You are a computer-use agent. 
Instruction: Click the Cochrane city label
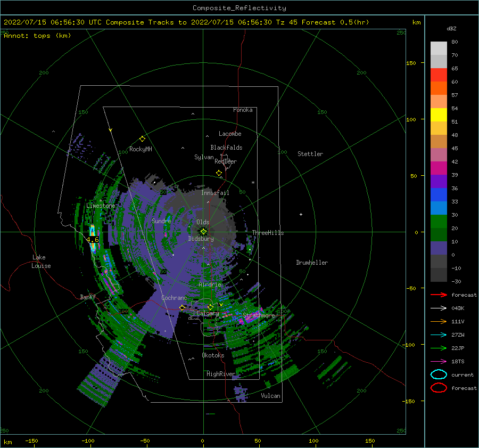click(174, 298)
